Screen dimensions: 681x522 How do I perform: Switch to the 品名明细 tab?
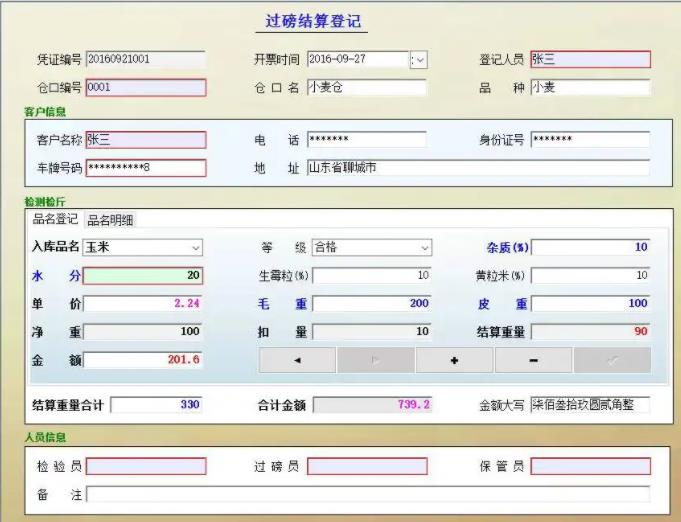point(110,220)
